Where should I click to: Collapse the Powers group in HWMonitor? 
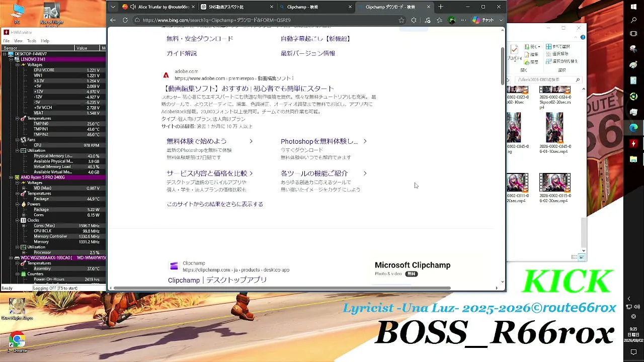17,204
